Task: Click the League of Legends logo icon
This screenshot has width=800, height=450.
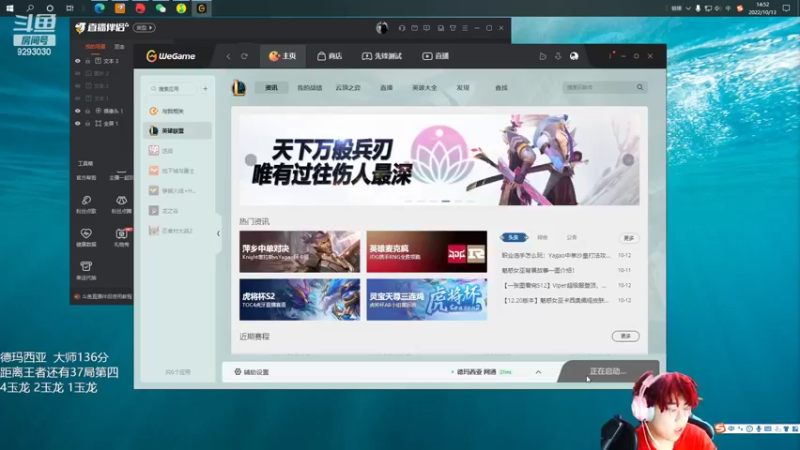Action: coord(239,88)
